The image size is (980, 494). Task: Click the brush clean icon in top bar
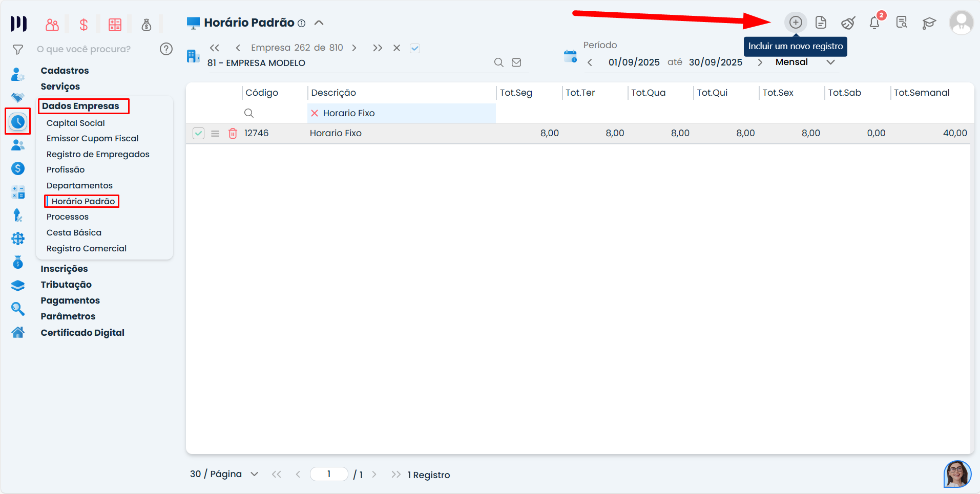[848, 23]
